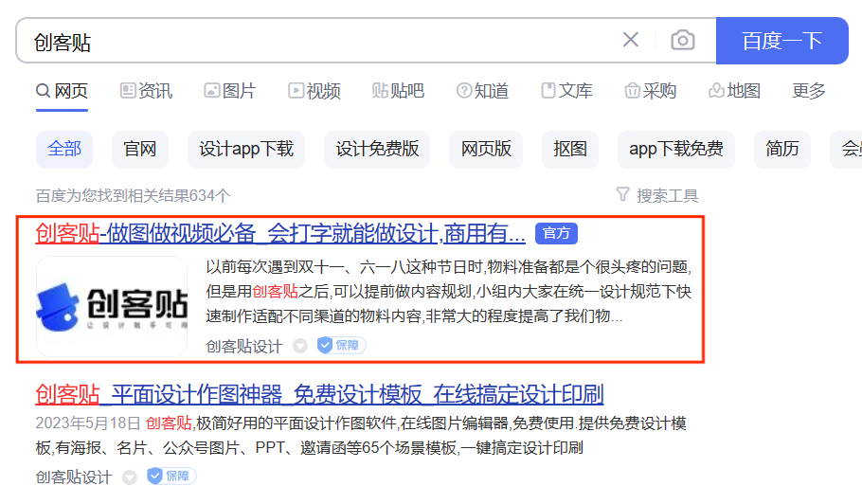
Task: Open image search via camera icon
Action: tap(683, 40)
